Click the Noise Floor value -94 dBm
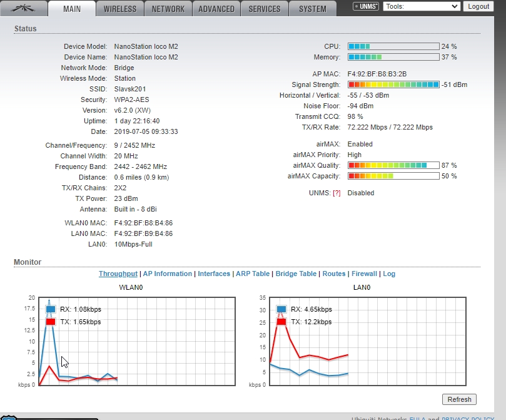The height and width of the screenshot is (420, 506). (x=360, y=106)
